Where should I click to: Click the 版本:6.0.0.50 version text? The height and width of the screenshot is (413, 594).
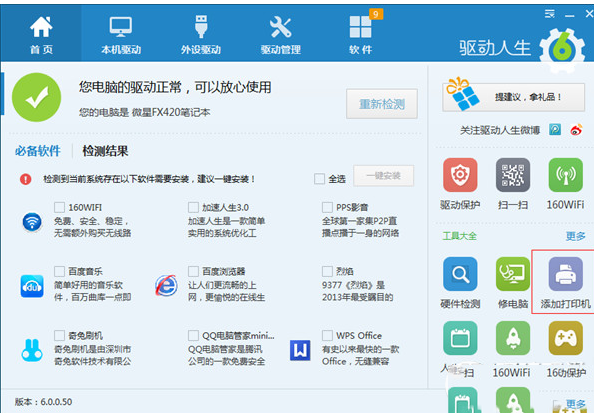click(43, 402)
